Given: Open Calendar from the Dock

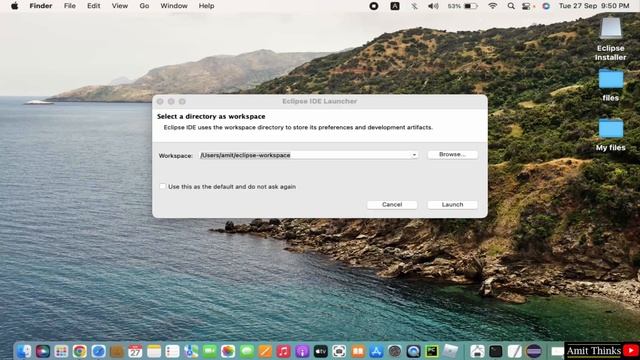Looking at the screenshot, I should 135,351.
